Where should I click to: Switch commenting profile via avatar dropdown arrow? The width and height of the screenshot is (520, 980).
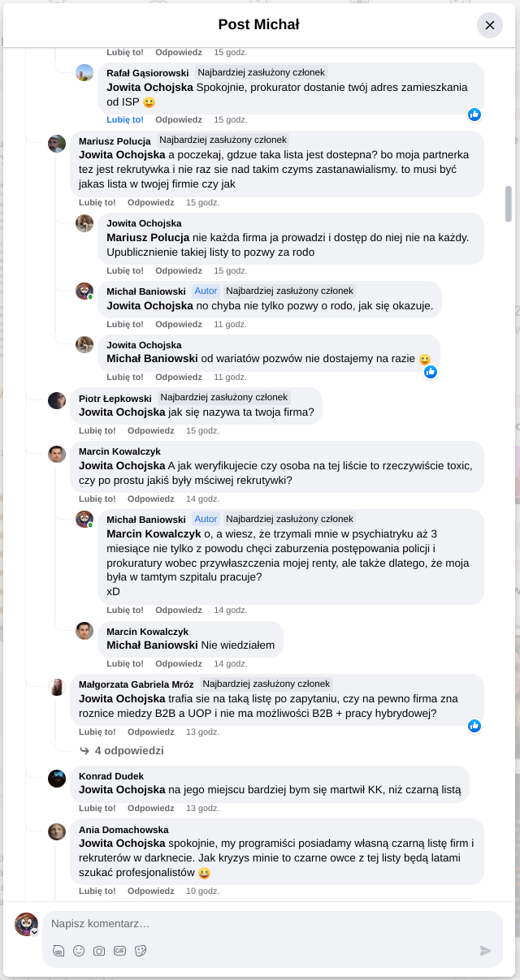tap(35, 932)
